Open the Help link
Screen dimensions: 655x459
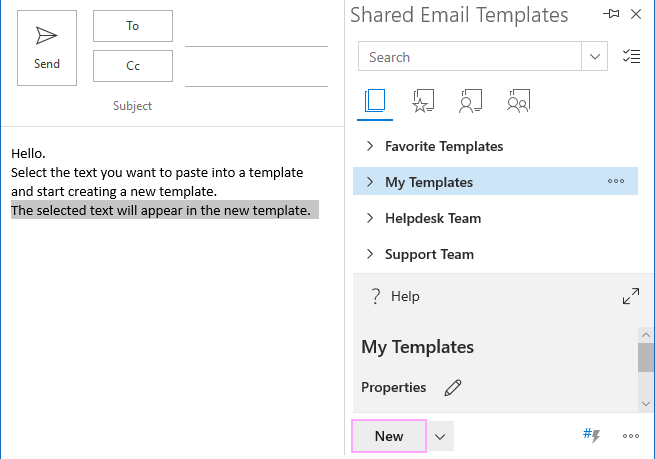[405, 296]
